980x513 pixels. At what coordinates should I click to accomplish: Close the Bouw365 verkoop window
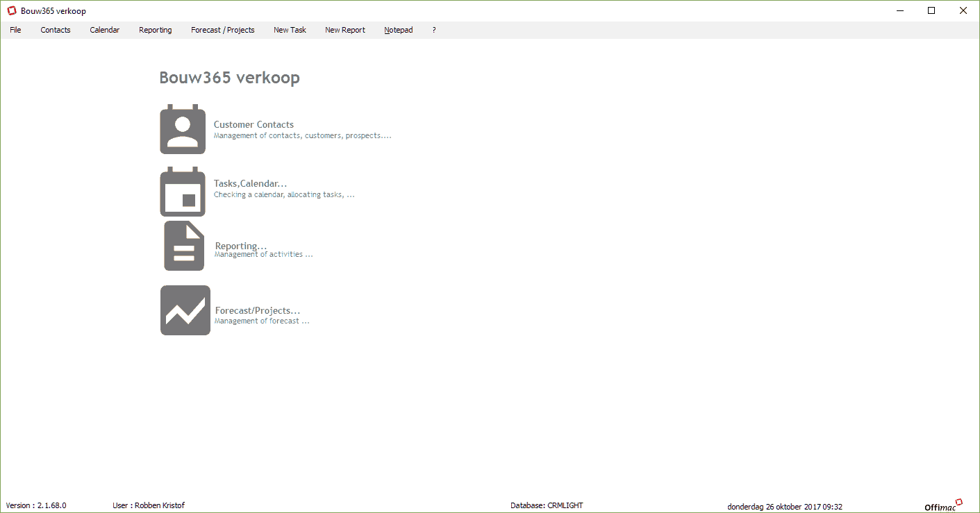963,10
